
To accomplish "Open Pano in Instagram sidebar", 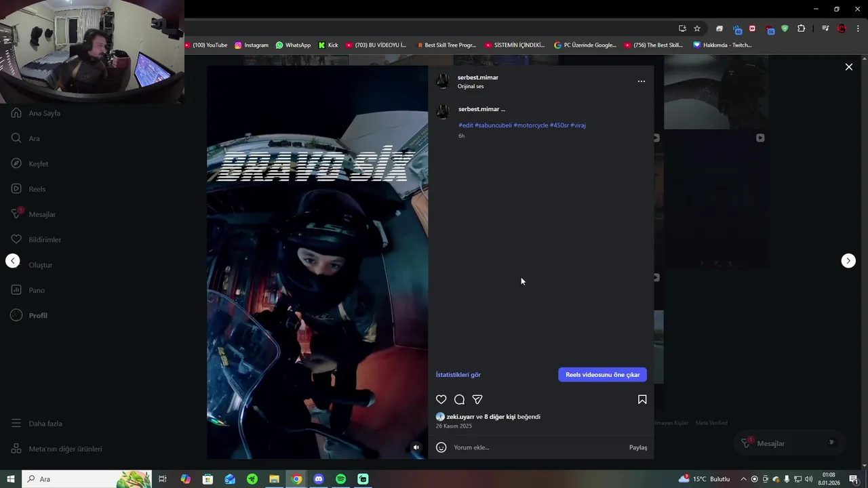I will pos(28,290).
